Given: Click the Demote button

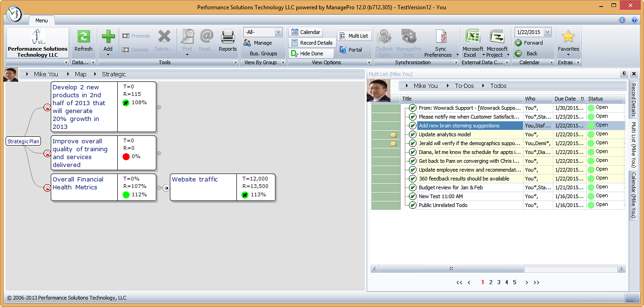Looking at the screenshot, I should click(x=135, y=50).
